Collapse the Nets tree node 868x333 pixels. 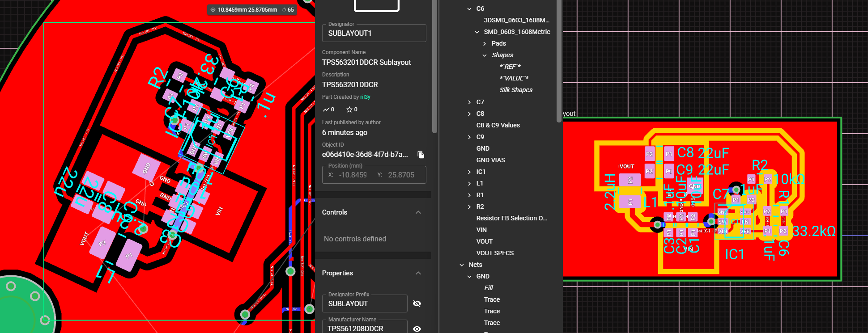[x=462, y=265]
